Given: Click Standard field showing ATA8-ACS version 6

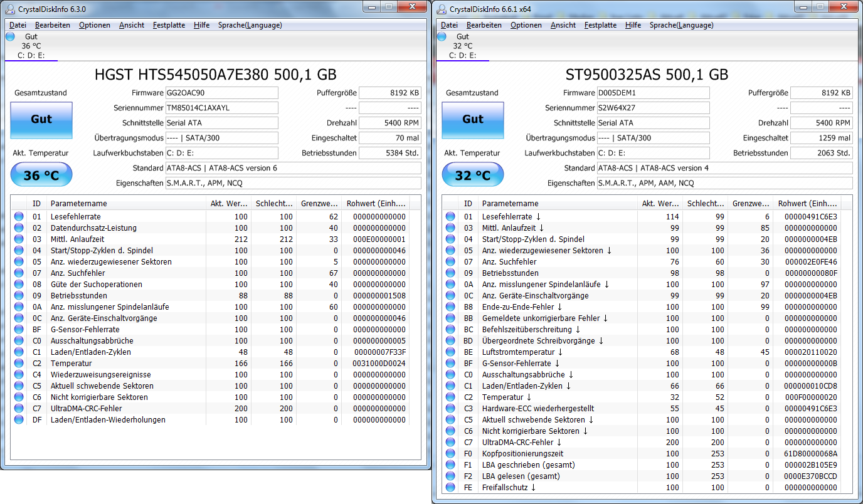Looking at the screenshot, I should click(x=293, y=168).
